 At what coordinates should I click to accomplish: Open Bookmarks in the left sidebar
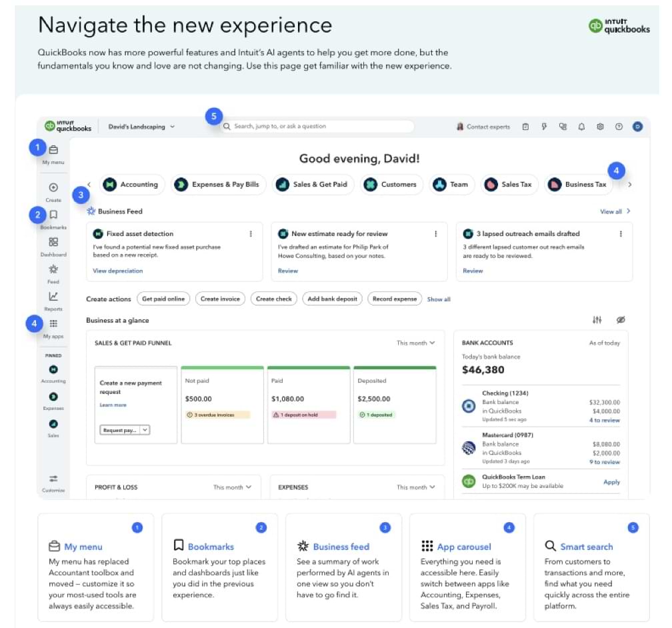coord(53,215)
